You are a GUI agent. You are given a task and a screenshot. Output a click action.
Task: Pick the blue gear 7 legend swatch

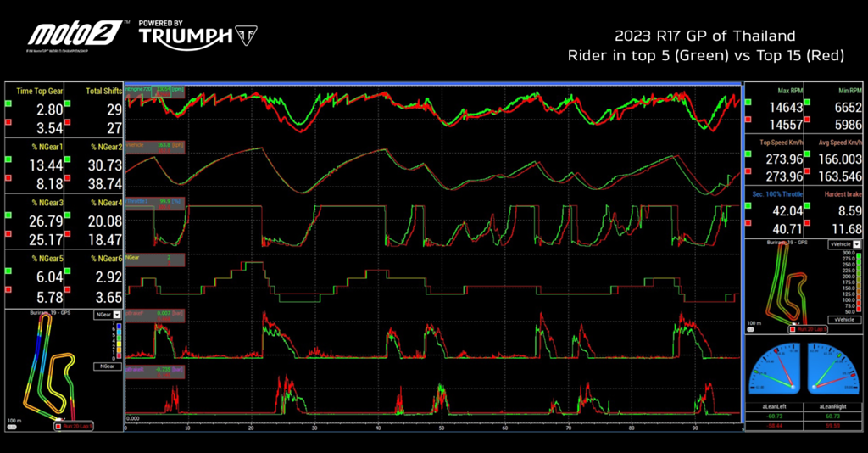(120, 325)
